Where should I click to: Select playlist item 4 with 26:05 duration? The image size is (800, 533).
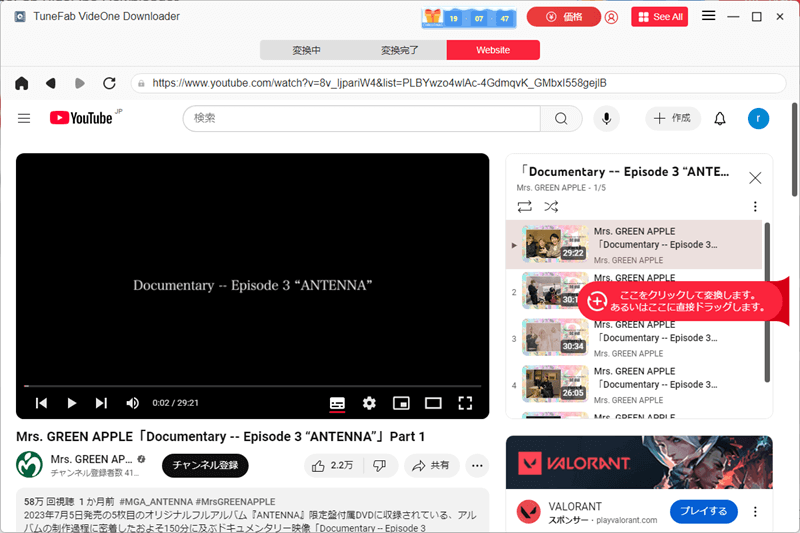[x=634, y=385]
